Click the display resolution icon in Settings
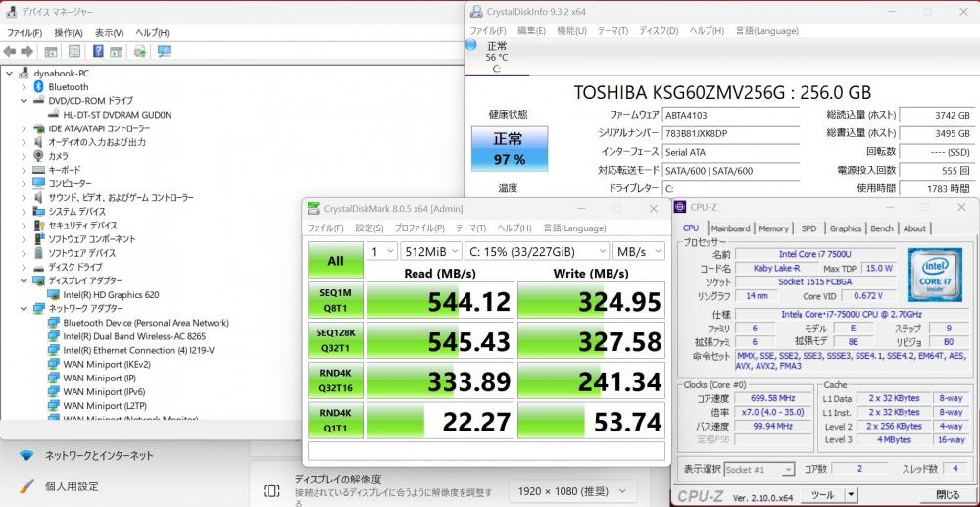 point(271,490)
